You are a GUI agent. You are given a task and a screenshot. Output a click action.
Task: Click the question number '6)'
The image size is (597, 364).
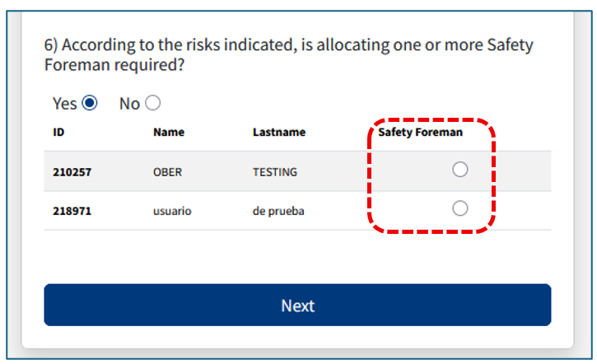51,44
